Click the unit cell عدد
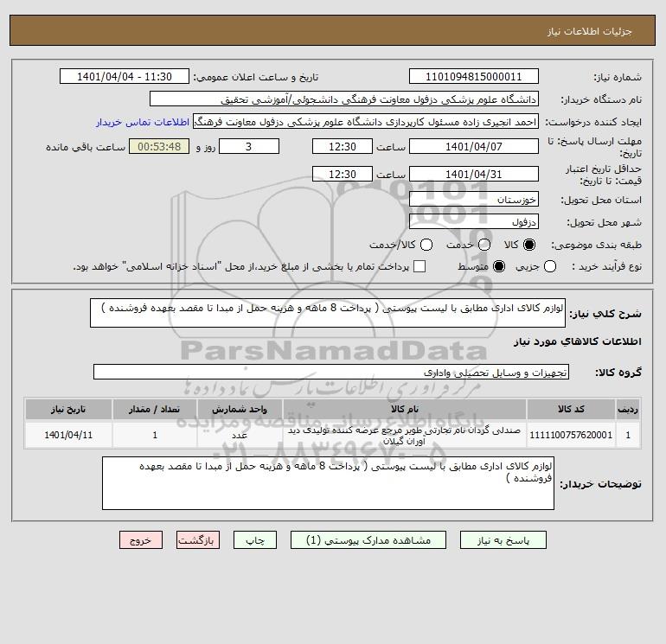Screen dimensions: 666x644 click(x=240, y=435)
